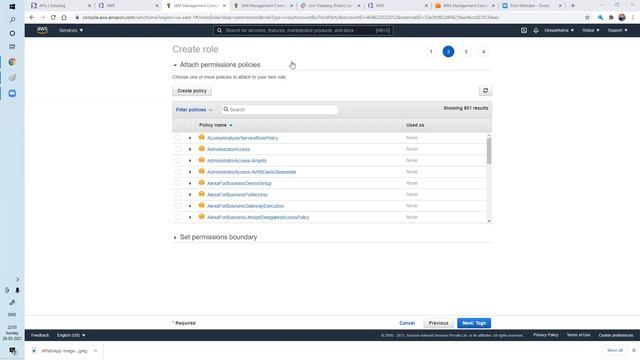
Task: Open the AdministratorAccess-Amplify policy link
Action: [x=237, y=161]
